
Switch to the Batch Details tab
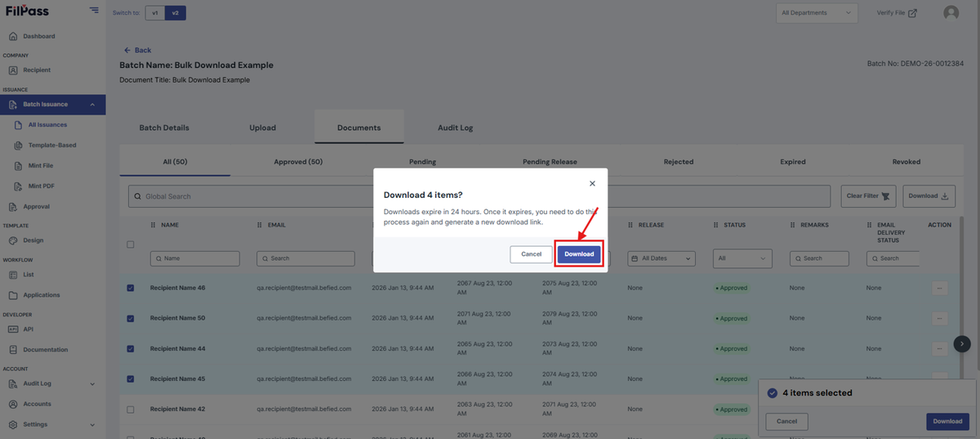pos(164,128)
